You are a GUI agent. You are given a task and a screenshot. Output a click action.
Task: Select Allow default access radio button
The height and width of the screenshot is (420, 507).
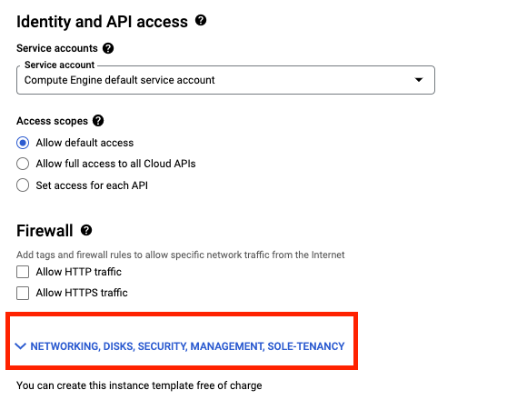tap(23, 143)
